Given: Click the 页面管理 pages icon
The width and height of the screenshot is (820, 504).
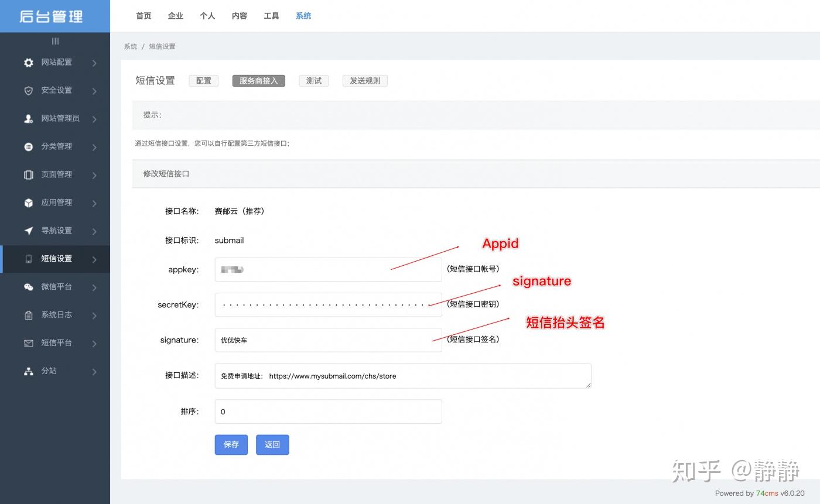Looking at the screenshot, I should point(28,174).
